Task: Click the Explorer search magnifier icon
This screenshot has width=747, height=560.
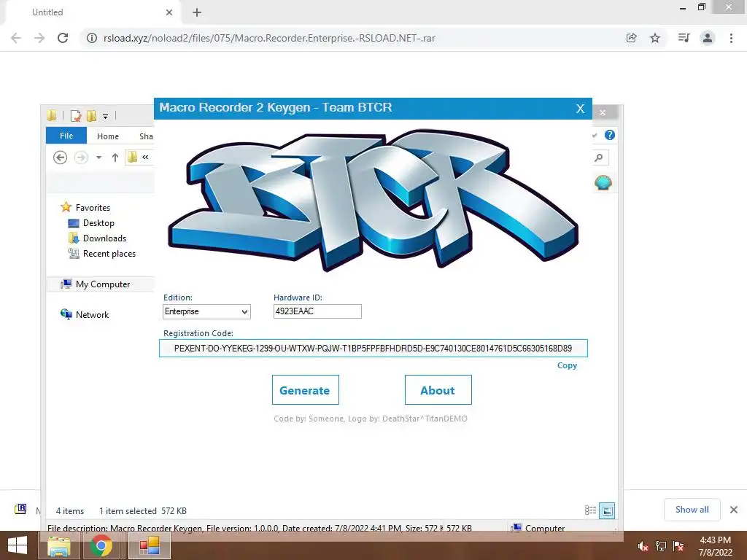Action: 599,157
